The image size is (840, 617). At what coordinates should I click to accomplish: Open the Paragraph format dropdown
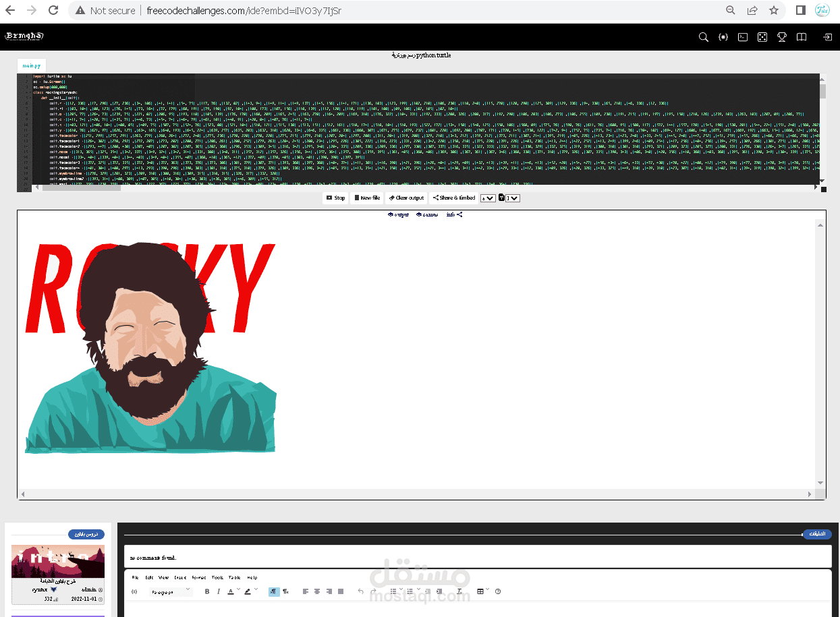click(x=170, y=591)
